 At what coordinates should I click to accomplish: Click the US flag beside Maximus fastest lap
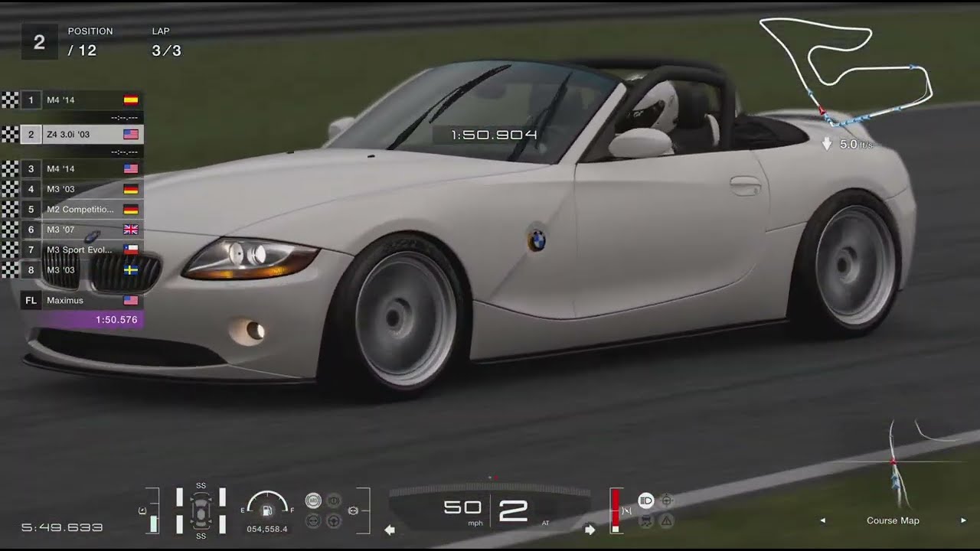coord(131,301)
